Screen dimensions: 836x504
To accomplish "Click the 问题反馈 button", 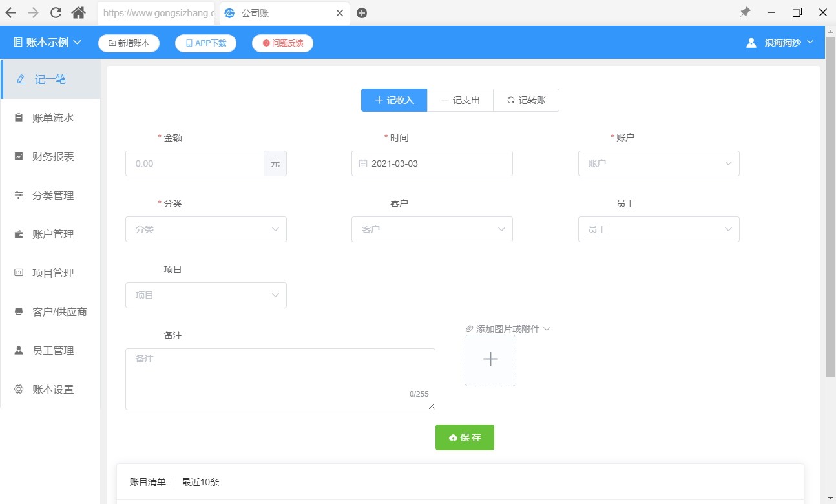I will [282, 43].
